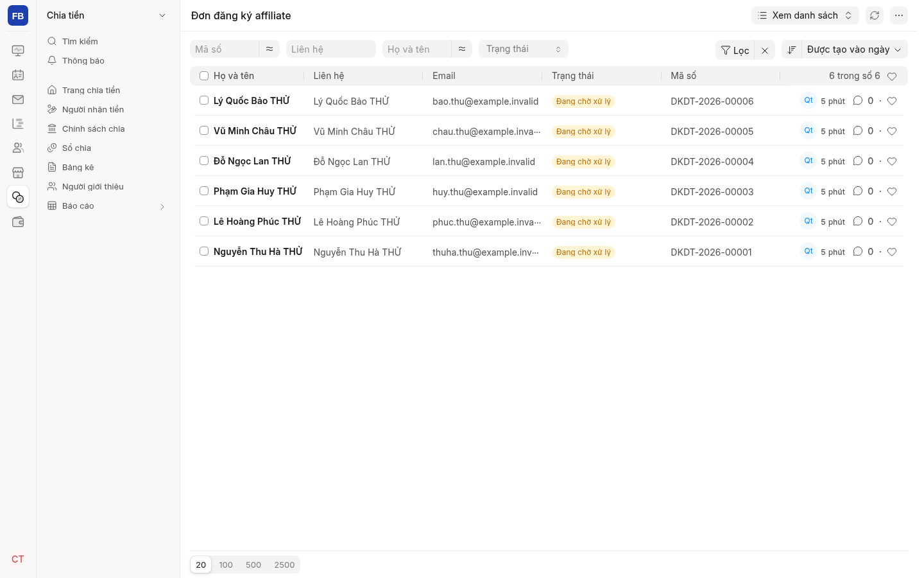Click the Lọc filter button
The image size is (924, 578).
[735, 50]
